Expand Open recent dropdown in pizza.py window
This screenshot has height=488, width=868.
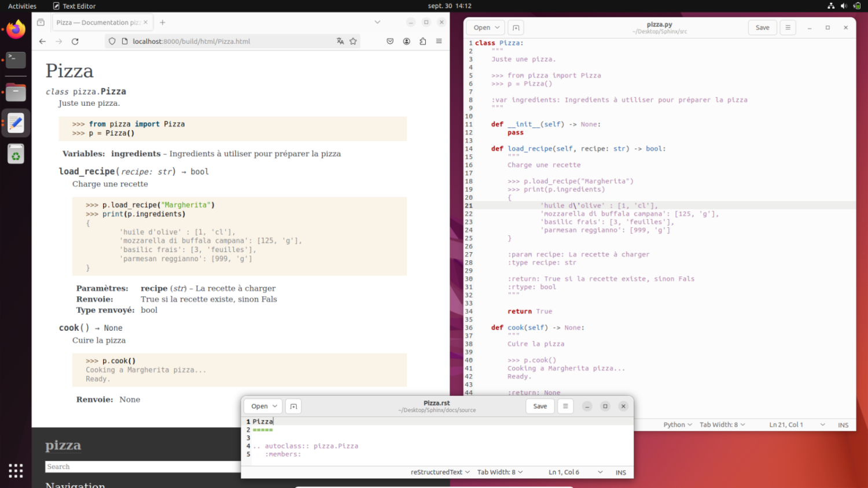[498, 27]
